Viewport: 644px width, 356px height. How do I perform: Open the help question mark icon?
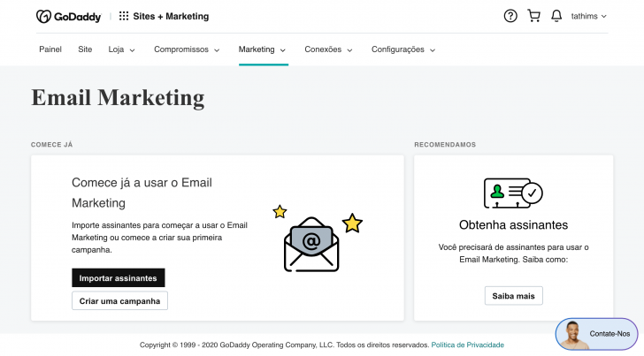(510, 16)
